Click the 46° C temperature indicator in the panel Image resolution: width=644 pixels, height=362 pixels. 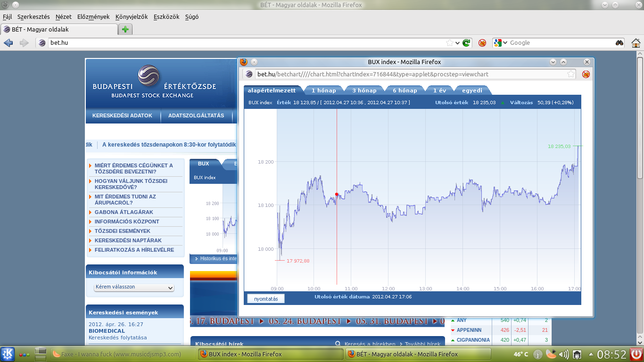point(520,354)
